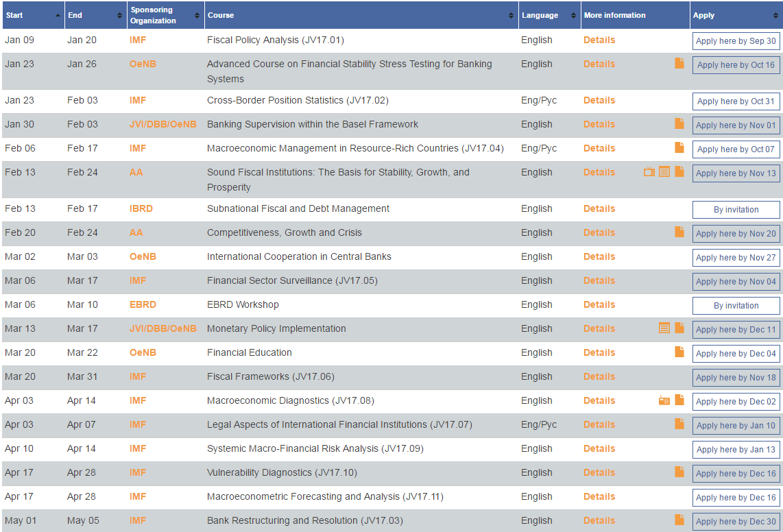The image size is (783, 532).
Task: Click the More information column header
Action: pos(635,15)
